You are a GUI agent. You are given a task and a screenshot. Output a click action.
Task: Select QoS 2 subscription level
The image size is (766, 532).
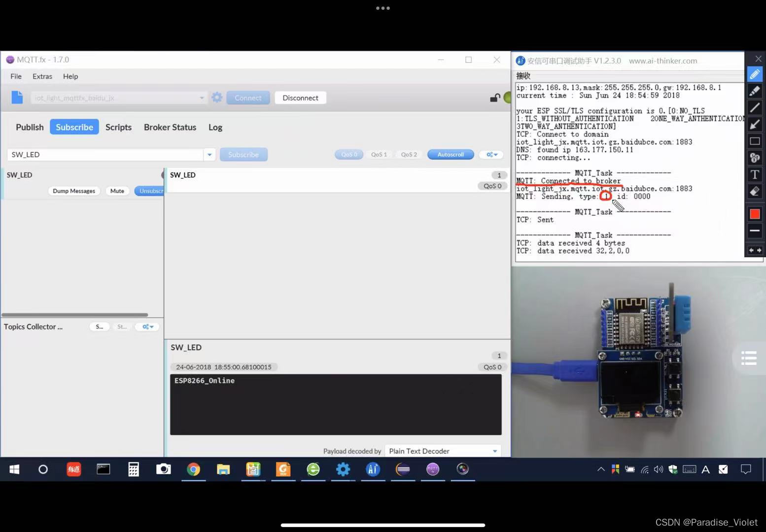click(409, 155)
